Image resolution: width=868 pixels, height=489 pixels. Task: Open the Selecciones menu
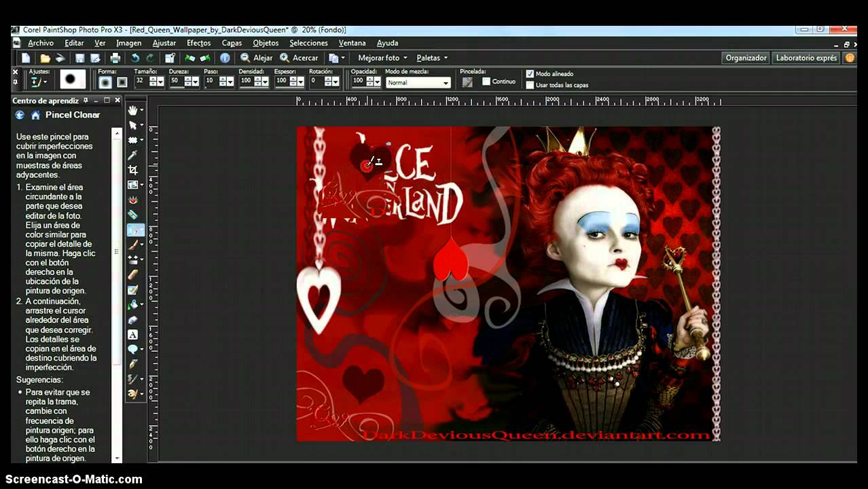(x=308, y=43)
